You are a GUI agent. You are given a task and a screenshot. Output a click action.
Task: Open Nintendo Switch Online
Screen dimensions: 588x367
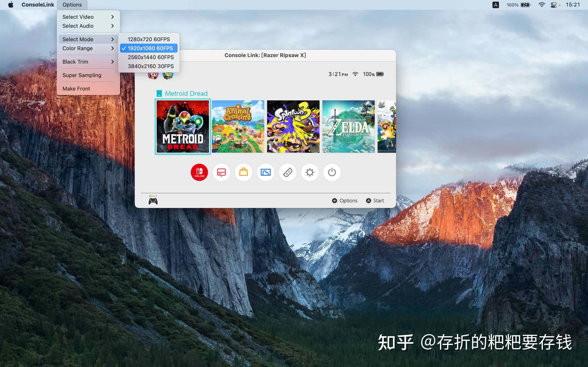pyautogui.click(x=199, y=172)
